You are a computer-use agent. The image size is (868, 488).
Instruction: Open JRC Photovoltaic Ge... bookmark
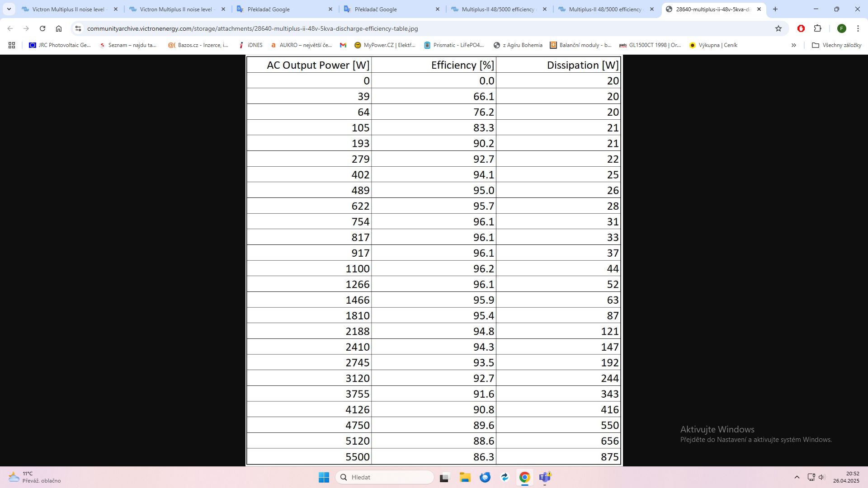click(x=60, y=45)
